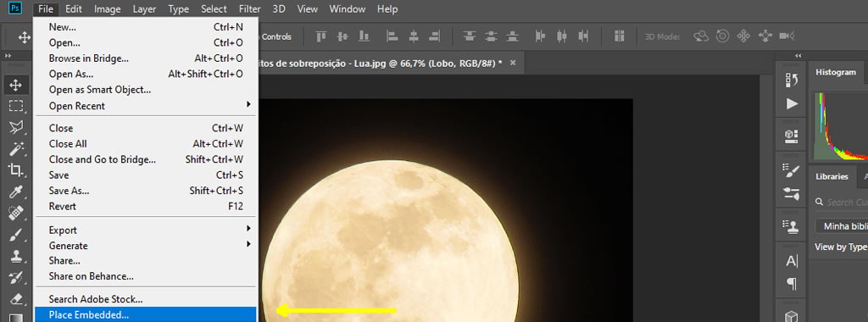
Task: Switch to the Histogram panel tab
Action: click(x=835, y=73)
